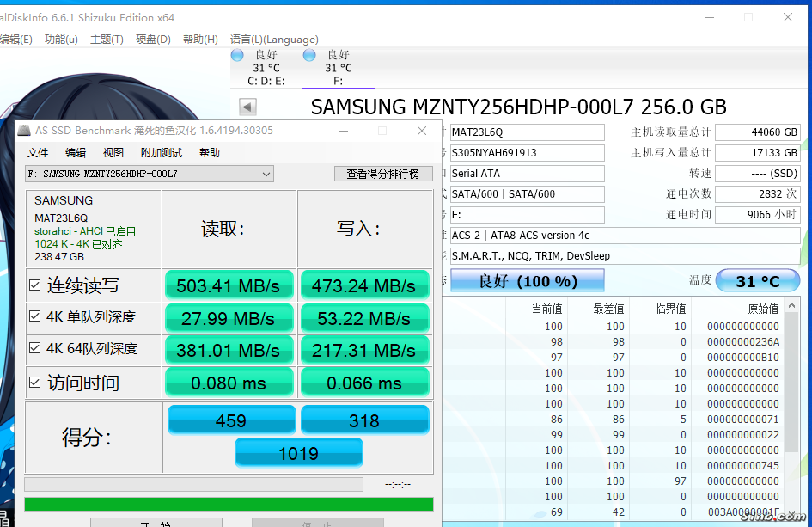Click the green benchmark progress bar

[229, 504]
